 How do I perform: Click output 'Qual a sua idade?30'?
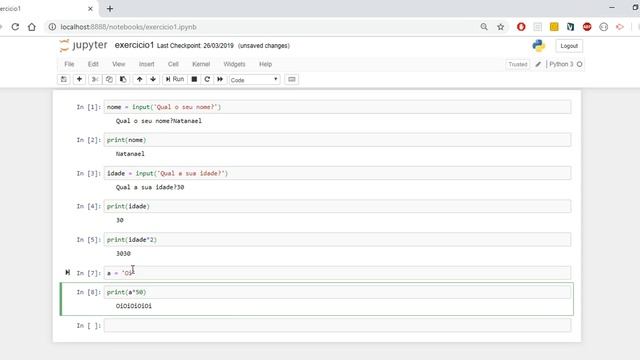[150, 187]
